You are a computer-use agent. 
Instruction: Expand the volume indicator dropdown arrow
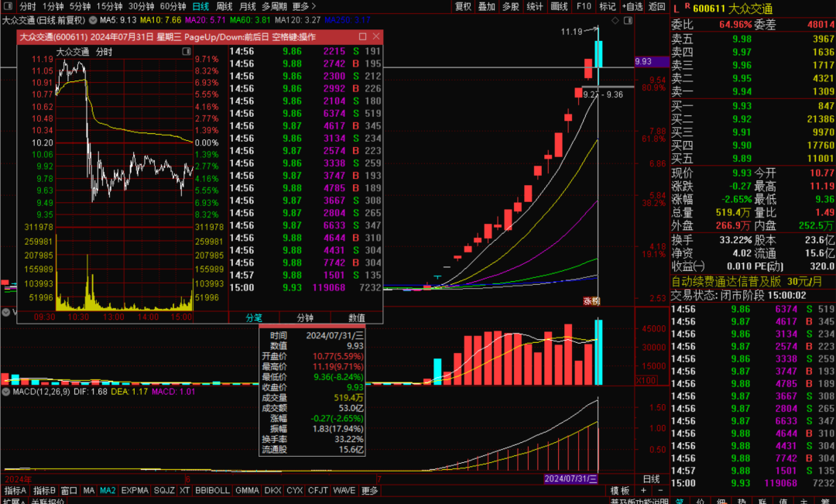point(6,312)
